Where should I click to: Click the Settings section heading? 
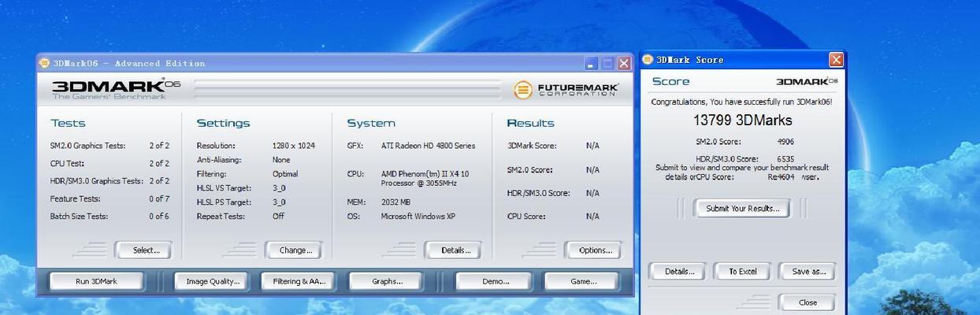tap(223, 123)
